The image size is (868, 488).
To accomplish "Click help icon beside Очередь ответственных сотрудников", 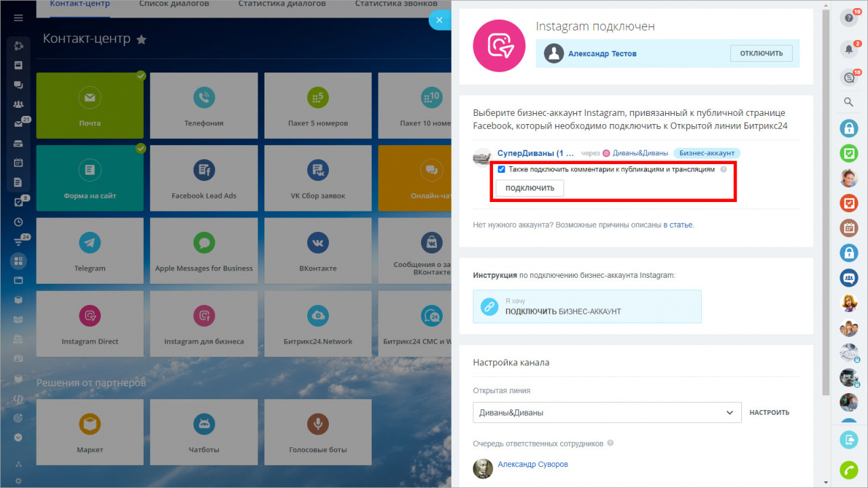I will pyautogui.click(x=610, y=443).
